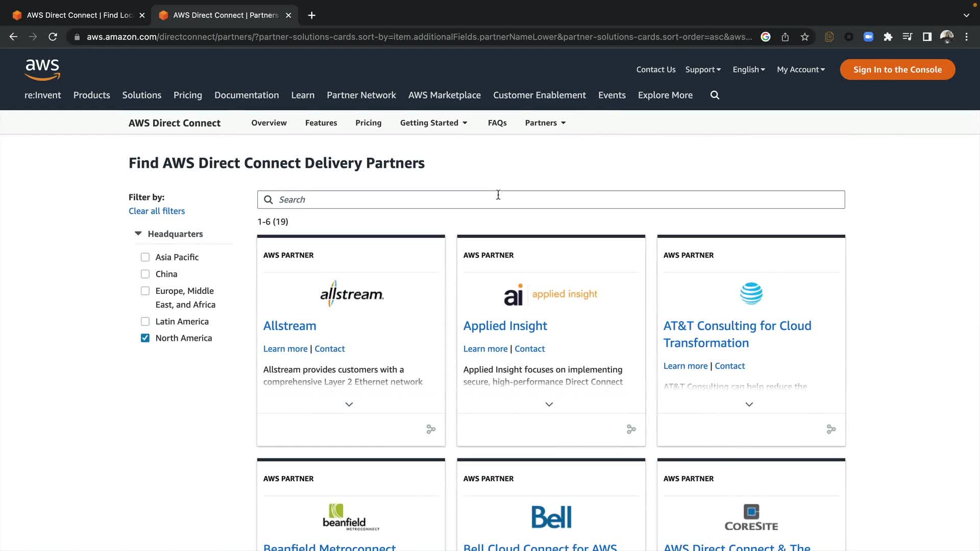Reload the page with the refresh icon
The width and height of the screenshot is (980, 551).
coord(53,37)
